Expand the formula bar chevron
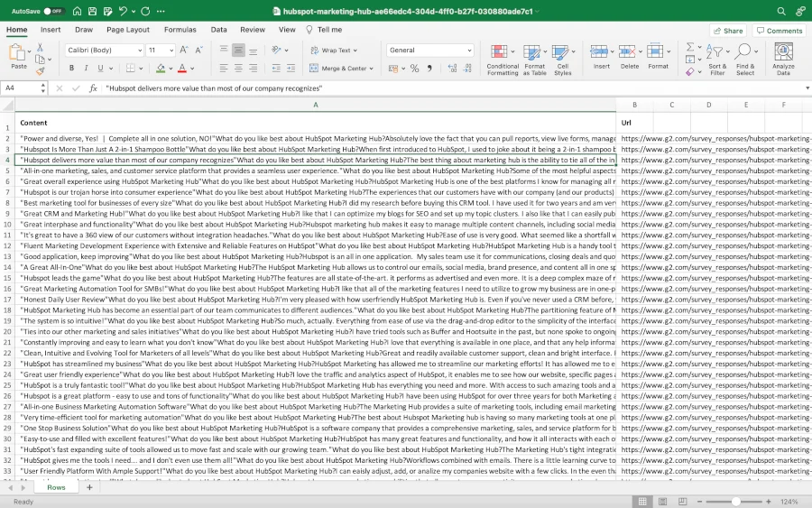 point(807,88)
